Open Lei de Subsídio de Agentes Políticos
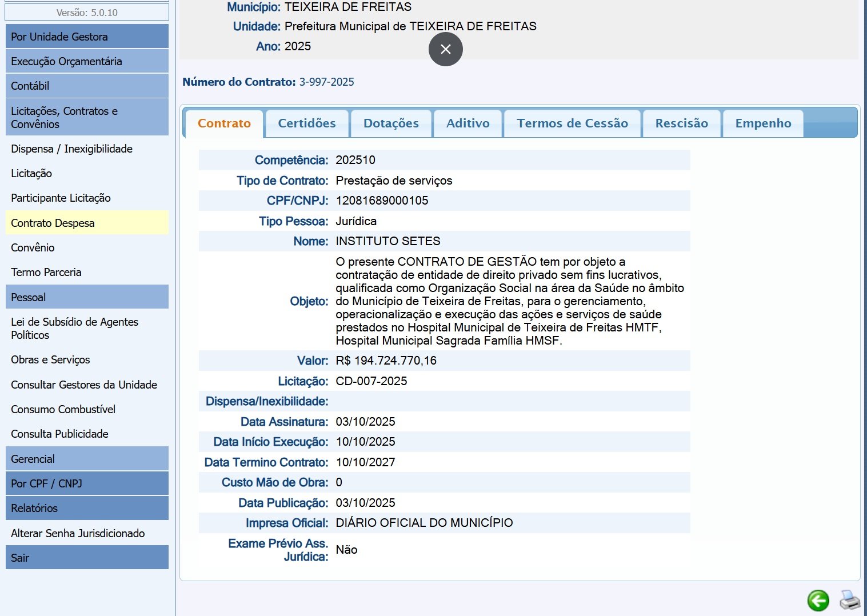 [87, 329]
